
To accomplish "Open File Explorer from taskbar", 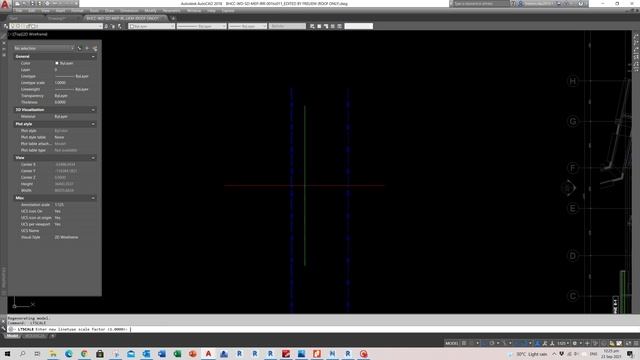I will 53,354.
